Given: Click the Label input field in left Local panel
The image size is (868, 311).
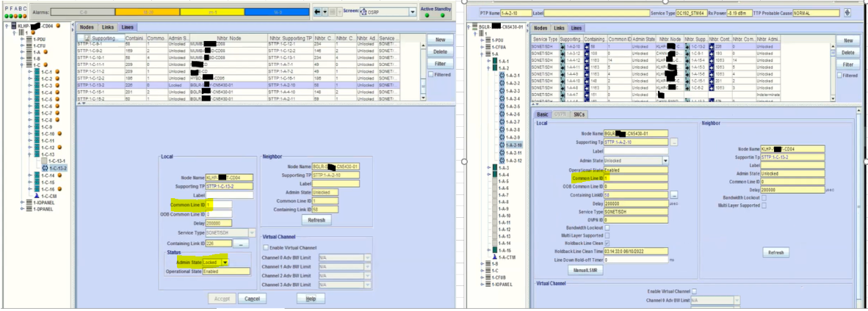Looking at the screenshot, I should pos(229,195).
